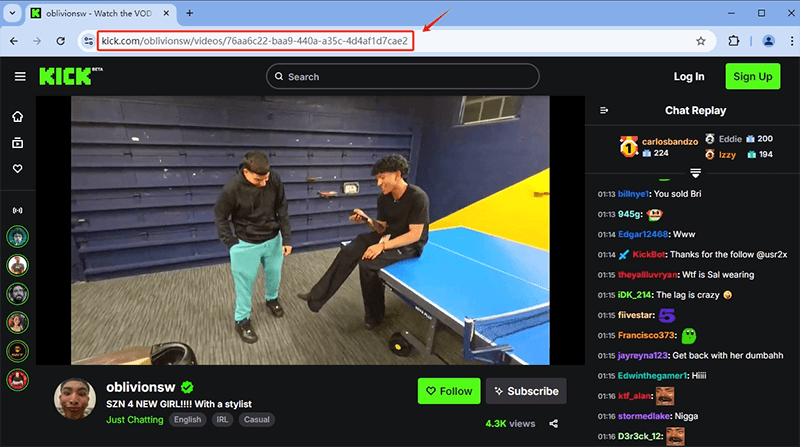Bookmark this page with star
This screenshot has width=800, height=447.
pyautogui.click(x=701, y=41)
